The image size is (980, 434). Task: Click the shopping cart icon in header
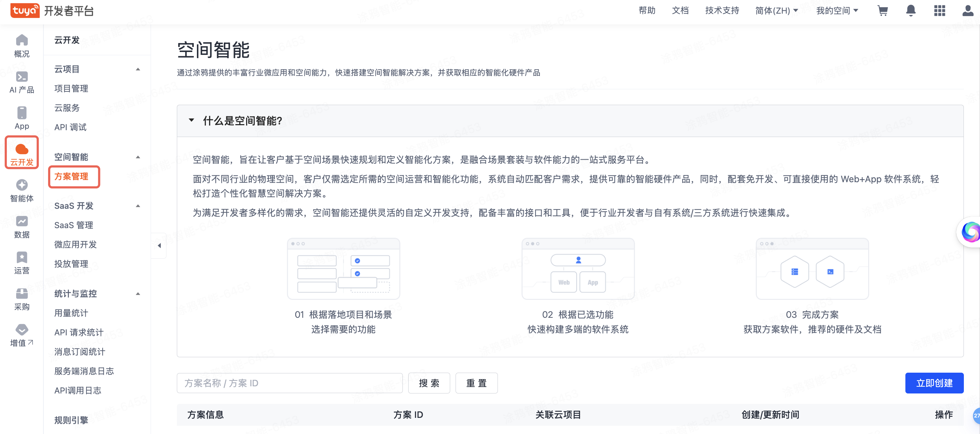(x=882, y=11)
